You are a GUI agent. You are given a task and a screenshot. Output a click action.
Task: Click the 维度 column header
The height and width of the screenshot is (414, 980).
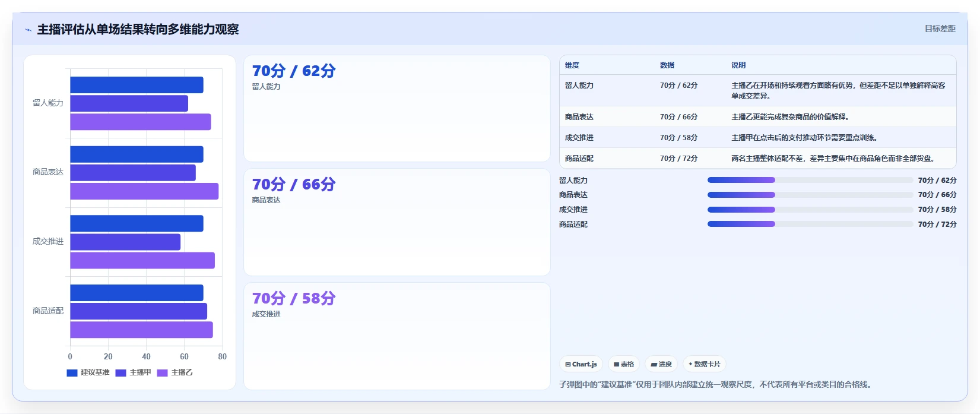[572, 65]
